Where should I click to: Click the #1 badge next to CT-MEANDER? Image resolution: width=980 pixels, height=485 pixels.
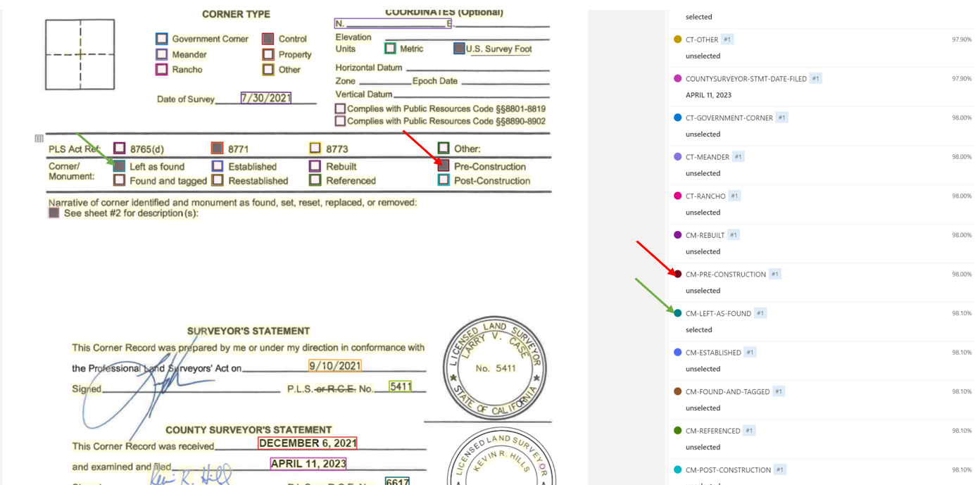pyautogui.click(x=738, y=157)
